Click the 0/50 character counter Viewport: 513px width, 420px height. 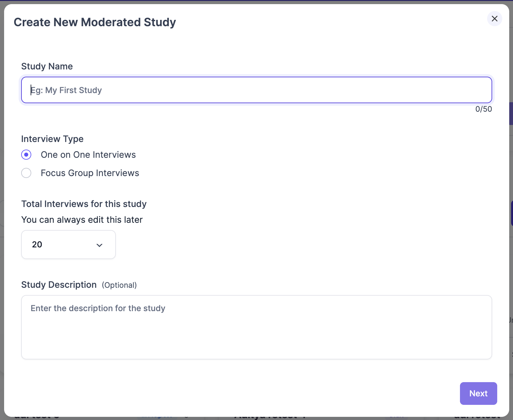click(483, 109)
